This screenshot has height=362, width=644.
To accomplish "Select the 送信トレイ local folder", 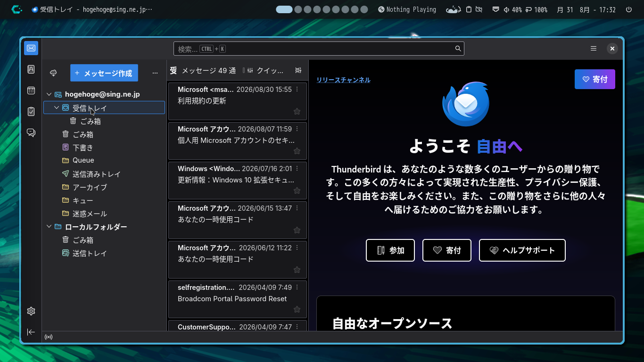I will [104, 253].
